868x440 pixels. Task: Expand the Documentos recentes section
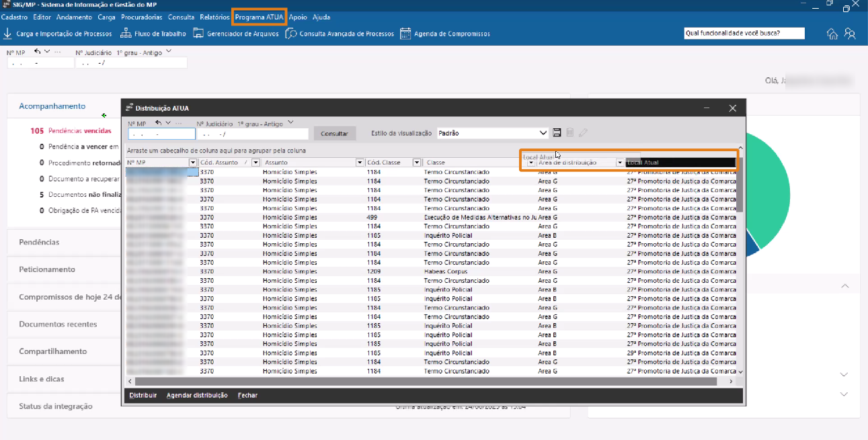(x=58, y=324)
